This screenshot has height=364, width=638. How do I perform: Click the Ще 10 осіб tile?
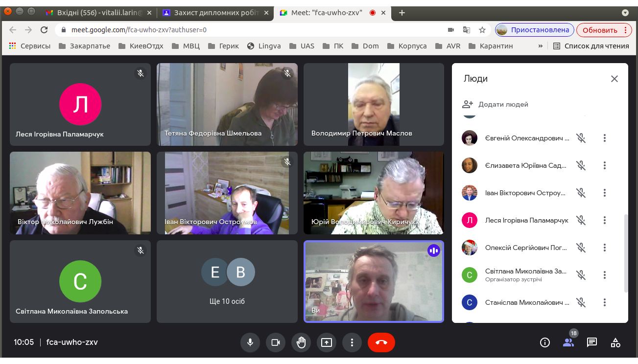click(x=227, y=281)
